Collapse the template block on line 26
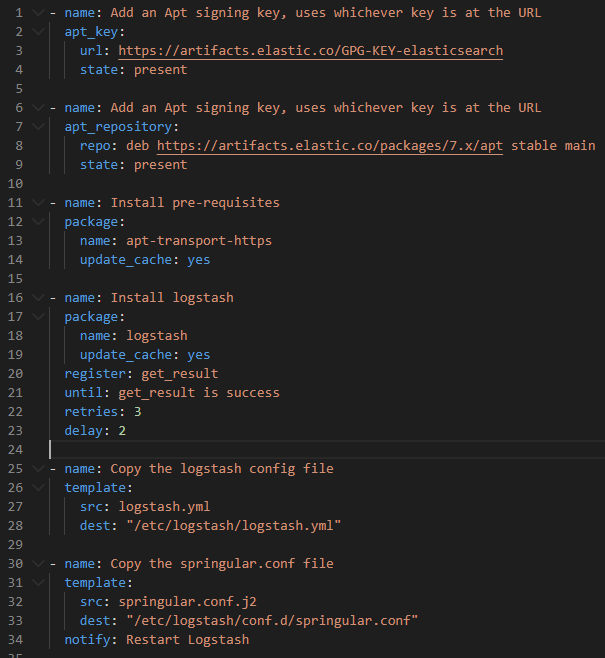 pyautogui.click(x=38, y=488)
